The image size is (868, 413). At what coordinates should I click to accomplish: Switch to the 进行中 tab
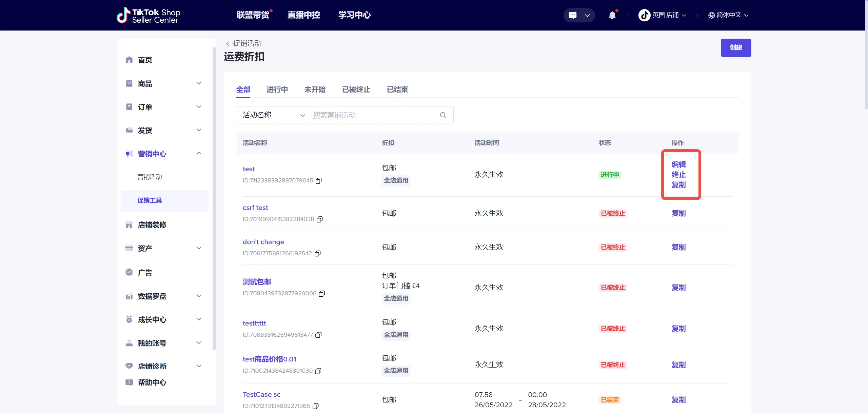coord(277,90)
